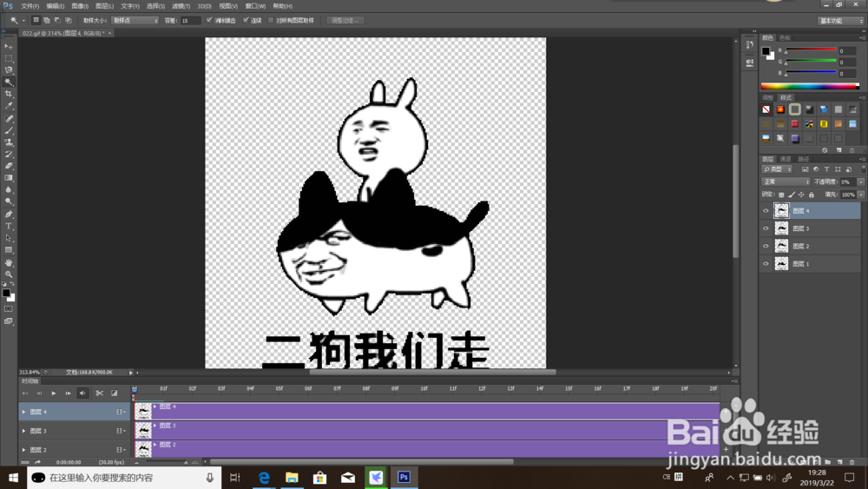This screenshot has height=489, width=868.
Task: Select the Zoom tool
Action: point(9,274)
